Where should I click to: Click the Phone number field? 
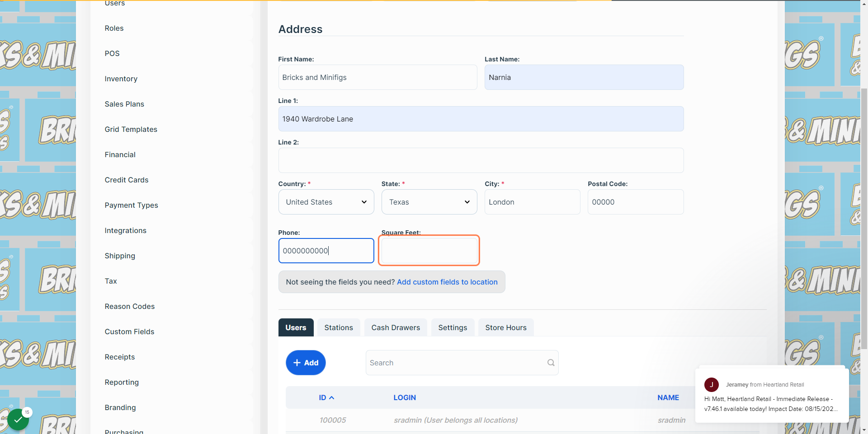point(326,251)
